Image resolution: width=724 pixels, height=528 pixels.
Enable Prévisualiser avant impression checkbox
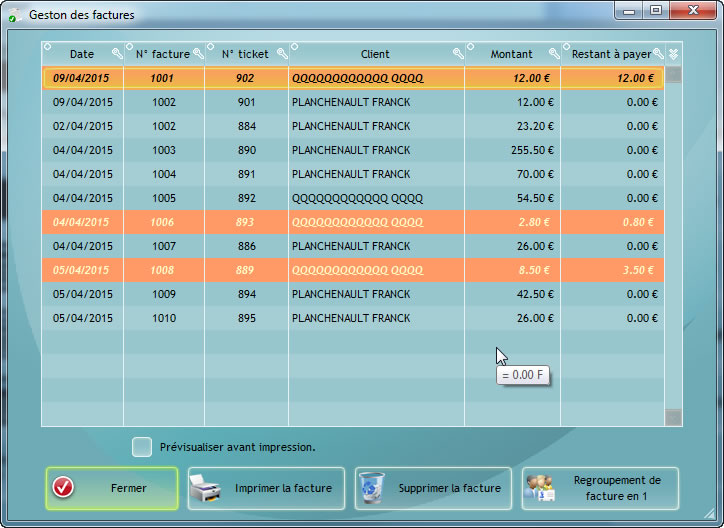coord(143,447)
